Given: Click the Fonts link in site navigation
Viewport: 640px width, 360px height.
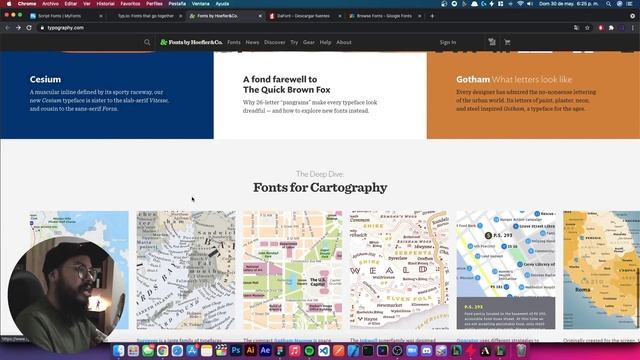Looking at the screenshot, I should pos(234,42).
